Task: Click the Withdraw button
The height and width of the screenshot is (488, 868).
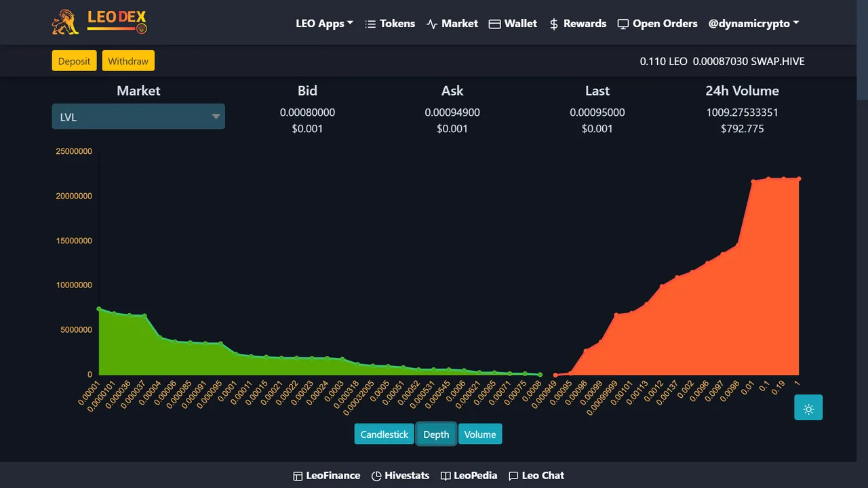Action: 128,61
